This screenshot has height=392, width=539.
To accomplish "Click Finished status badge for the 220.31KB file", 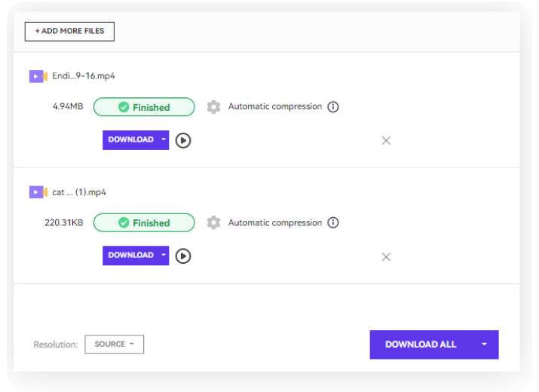I will click(x=144, y=223).
